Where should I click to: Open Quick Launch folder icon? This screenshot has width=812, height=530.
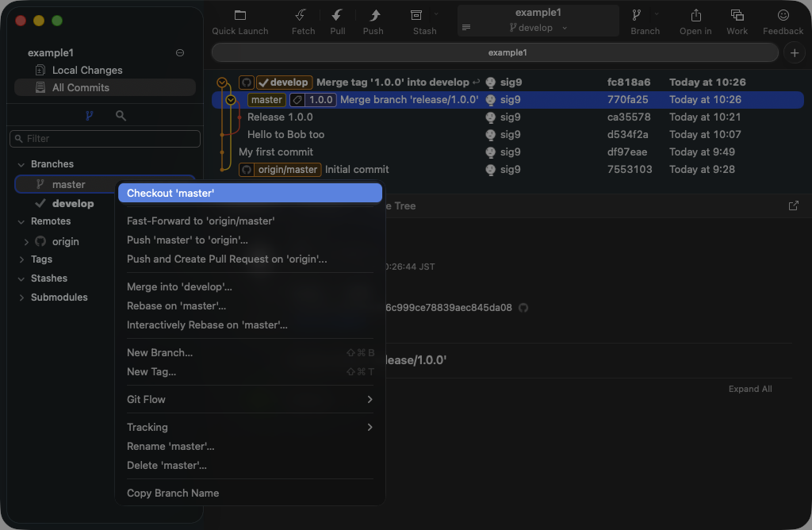(240, 15)
